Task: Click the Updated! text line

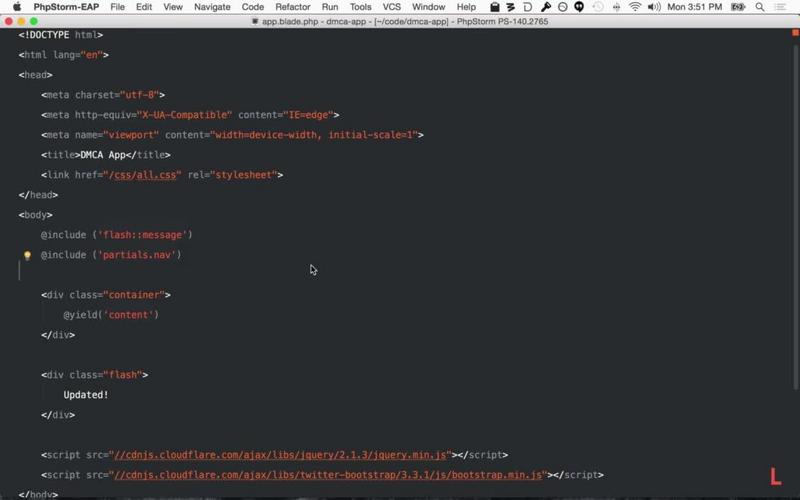Action: pyautogui.click(x=86, y=395)
